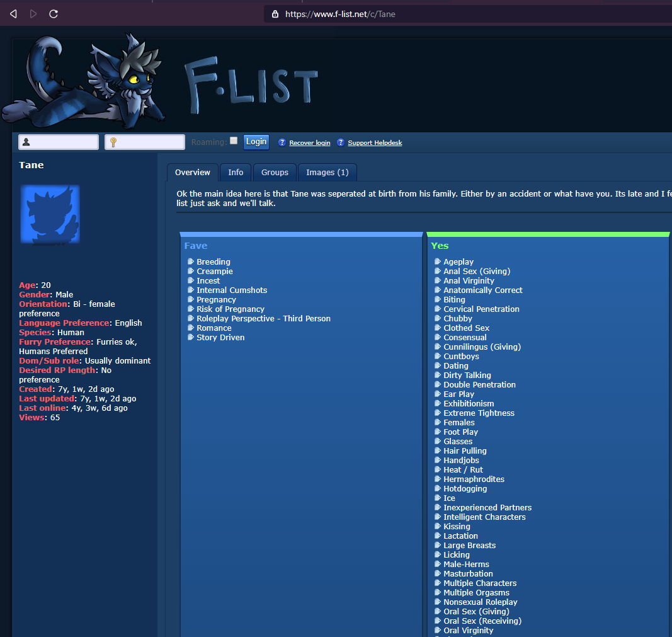Click the tag icon next to Breeding
Screen dimensions: 672x637
pyautogui.click(x=191, y=261)
